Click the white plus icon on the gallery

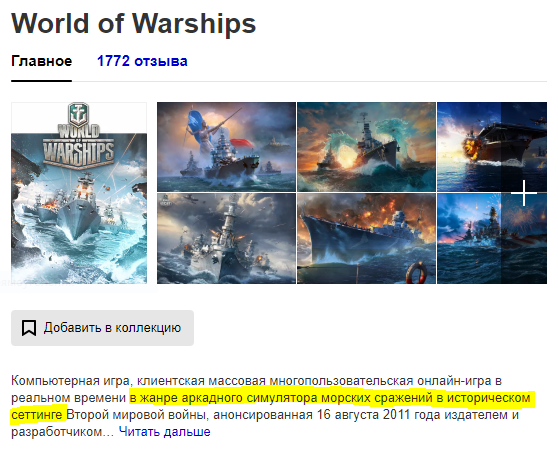pos(523,193)
